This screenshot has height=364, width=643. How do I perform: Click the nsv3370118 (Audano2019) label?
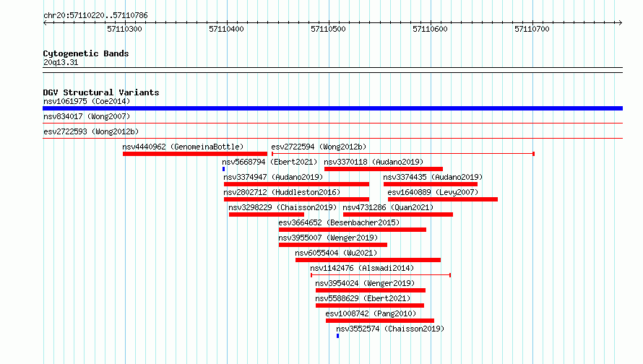374,162
